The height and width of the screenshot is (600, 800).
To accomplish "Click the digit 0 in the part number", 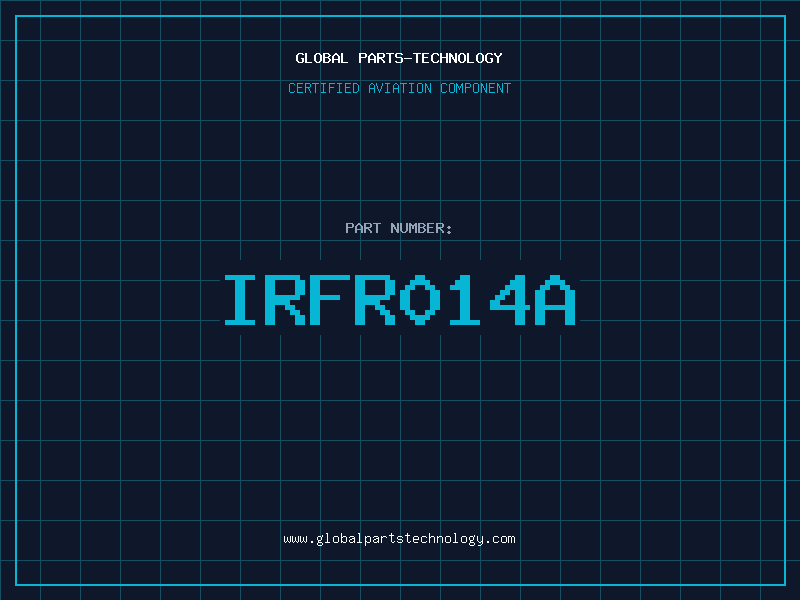I will tap(421, 300).
